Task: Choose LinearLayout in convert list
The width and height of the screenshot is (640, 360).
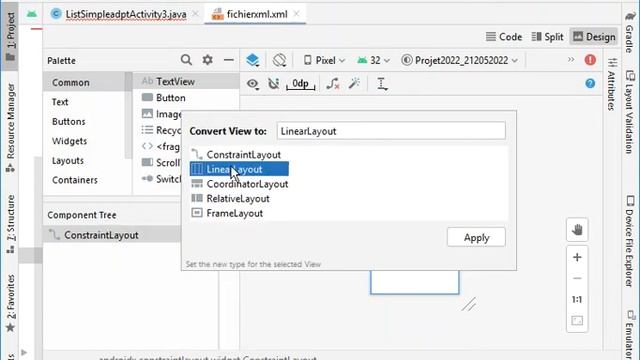Action: pyautogui.click(x=239, y=169)
